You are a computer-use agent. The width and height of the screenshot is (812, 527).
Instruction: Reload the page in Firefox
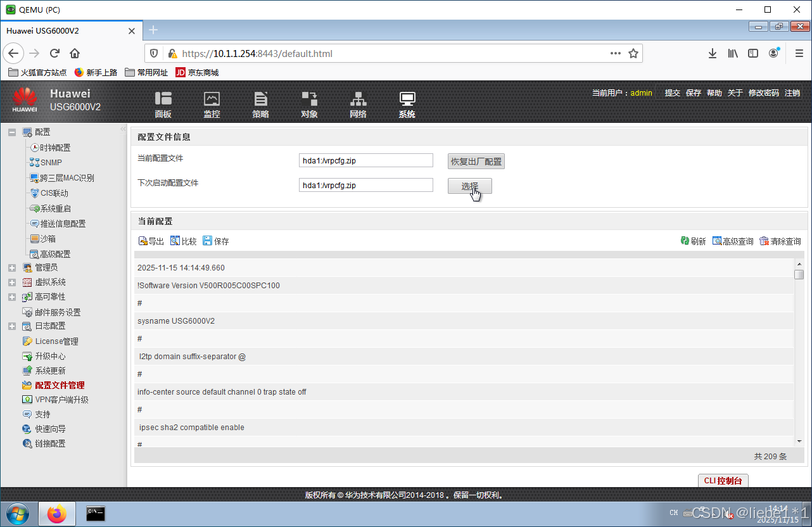pos(54,53)
